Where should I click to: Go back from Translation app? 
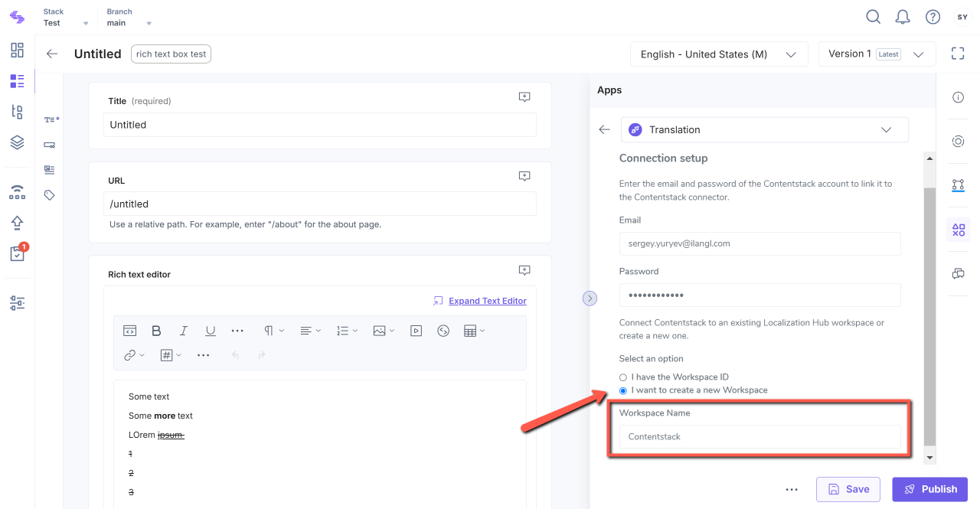coord(605,129)
